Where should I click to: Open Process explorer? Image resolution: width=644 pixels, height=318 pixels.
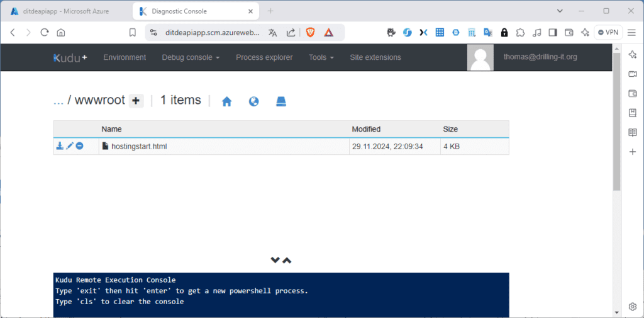click(264, 57)
